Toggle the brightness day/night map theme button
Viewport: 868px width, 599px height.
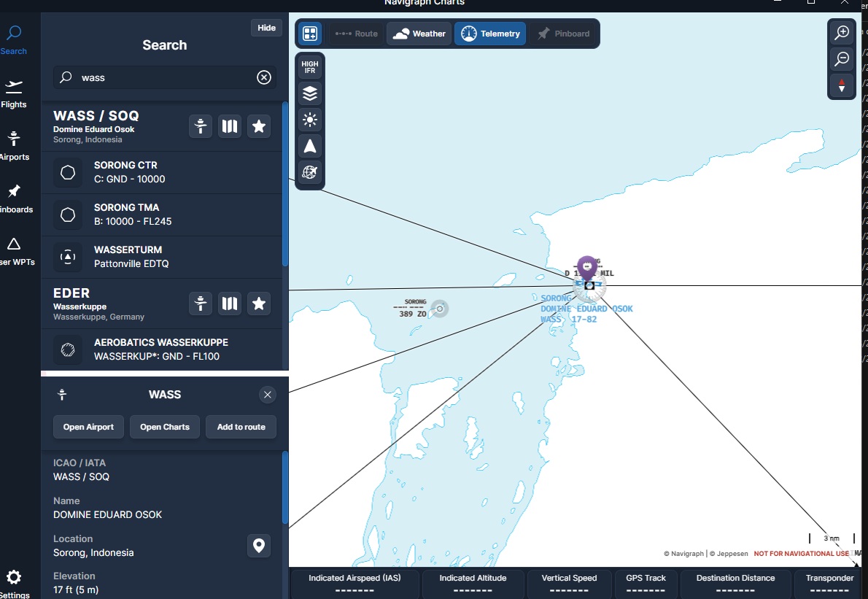310,120
